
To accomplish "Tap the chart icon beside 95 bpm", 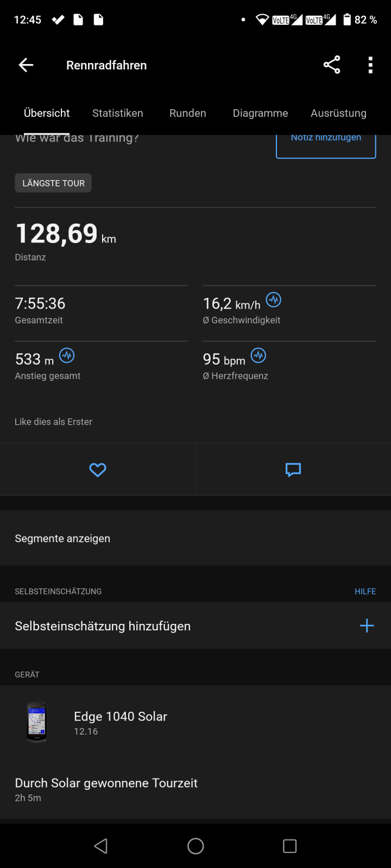I will tap(258, 355).
